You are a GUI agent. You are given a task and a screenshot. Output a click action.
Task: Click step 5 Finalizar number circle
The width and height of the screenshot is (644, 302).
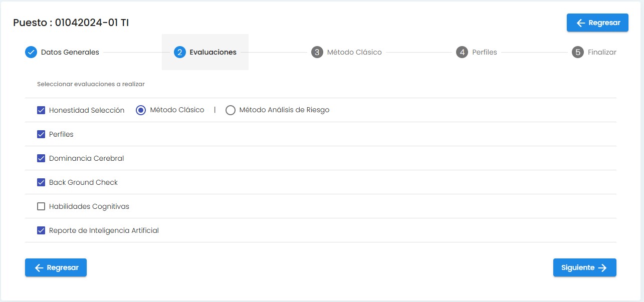point(578,52)
